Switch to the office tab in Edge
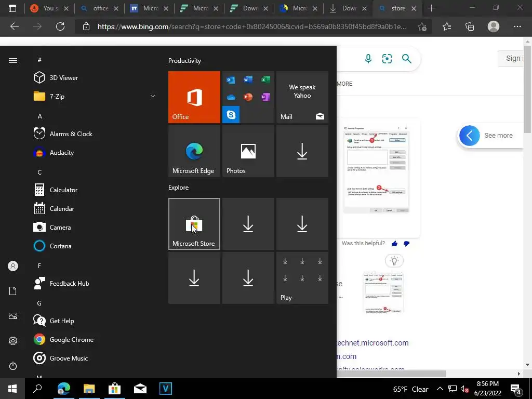Image resolution: width=532 pixels, height=399 pixels. [100, 8]
